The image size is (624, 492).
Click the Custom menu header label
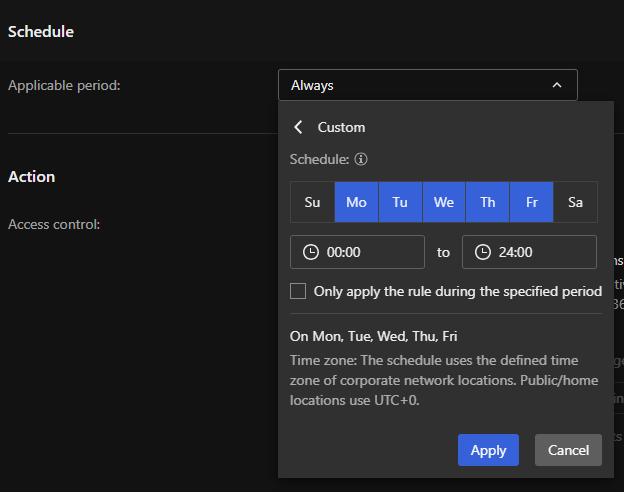(x=341, y=127)
